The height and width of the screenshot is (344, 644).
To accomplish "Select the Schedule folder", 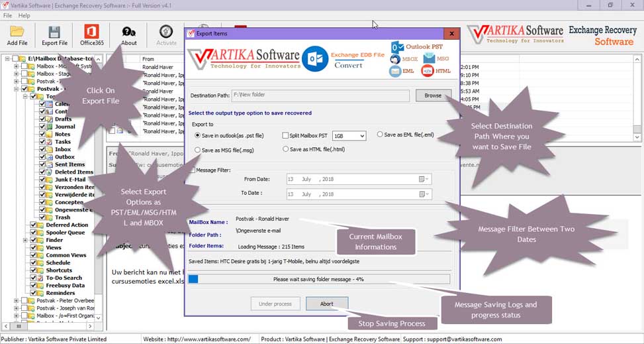I will (x=58, y=262).
